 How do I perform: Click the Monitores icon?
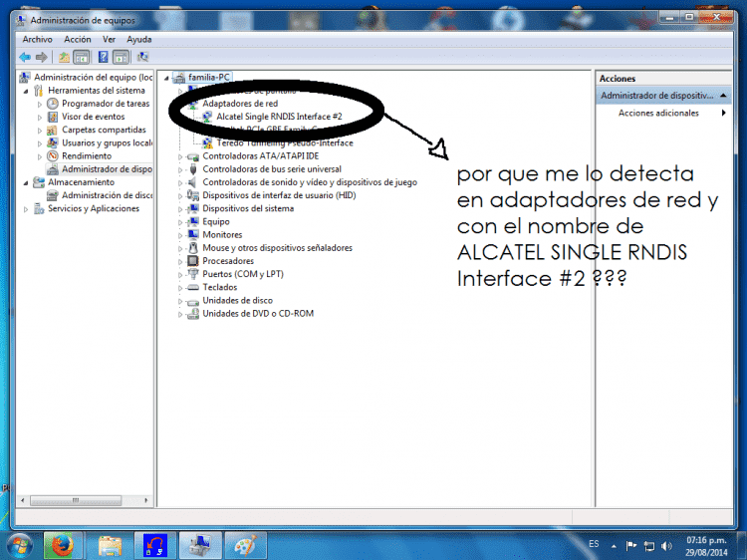[192, 234]
